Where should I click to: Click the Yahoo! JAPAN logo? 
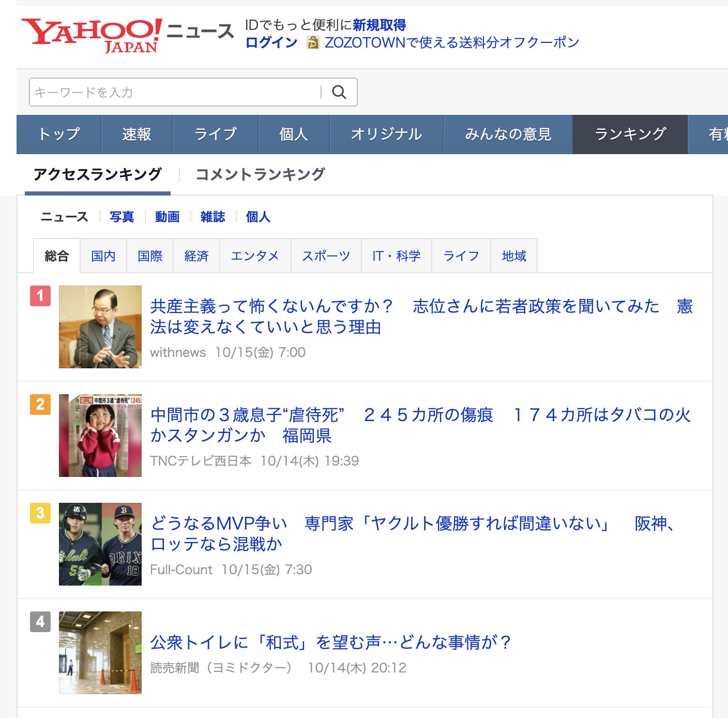point(92,35)
